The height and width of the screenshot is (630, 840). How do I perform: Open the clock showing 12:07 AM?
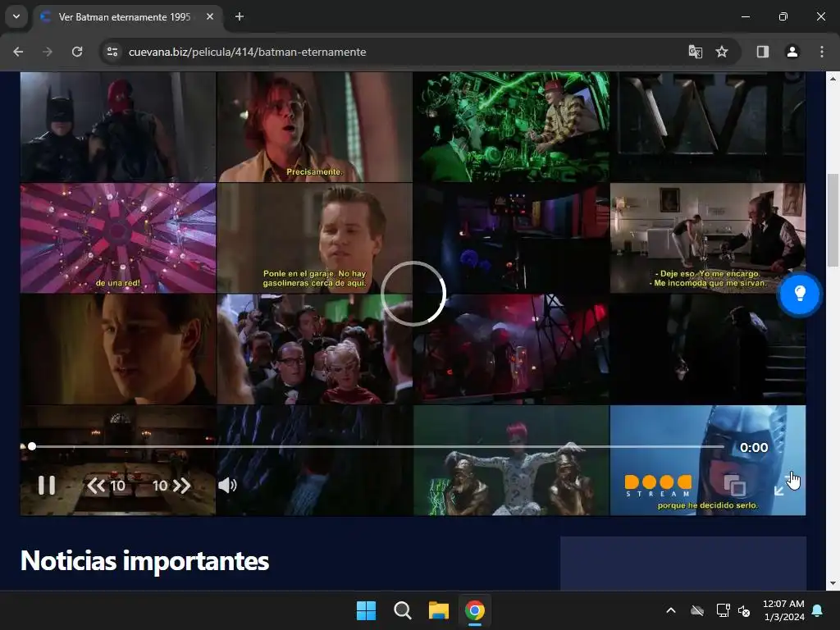[783, 610]
